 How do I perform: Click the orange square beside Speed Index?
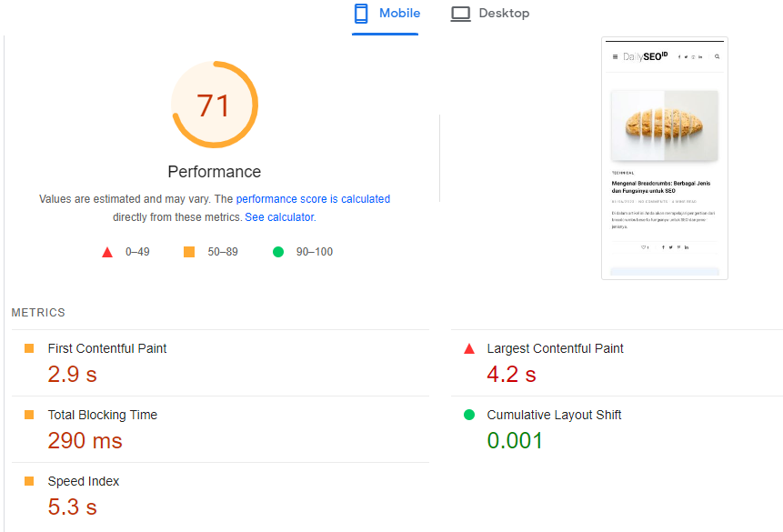(x=28, y=480)
